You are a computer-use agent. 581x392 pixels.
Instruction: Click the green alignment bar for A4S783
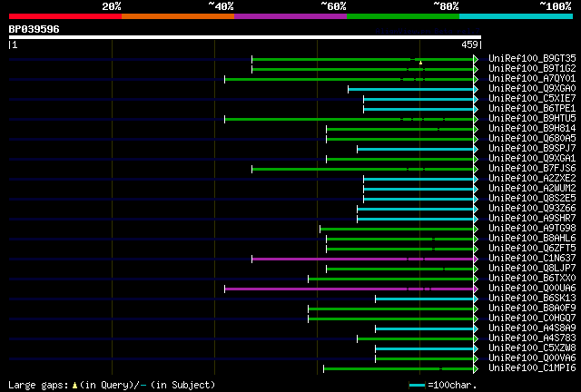point(416,339)
